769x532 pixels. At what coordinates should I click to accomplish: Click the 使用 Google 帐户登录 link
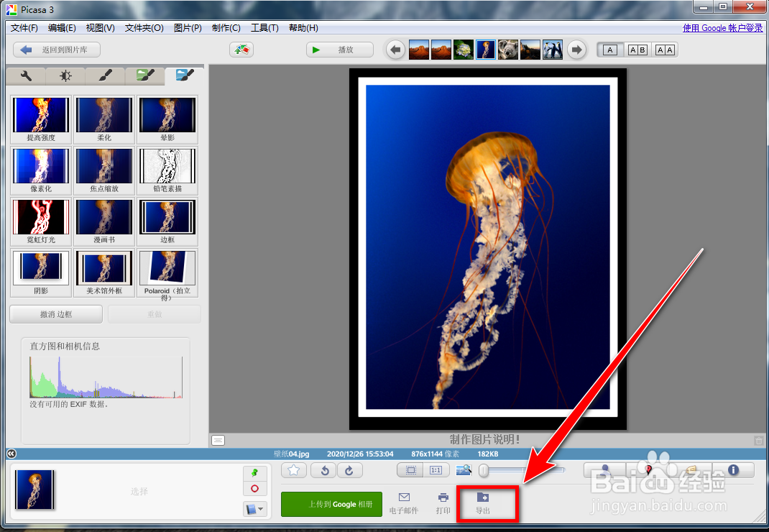coord(722,27)
